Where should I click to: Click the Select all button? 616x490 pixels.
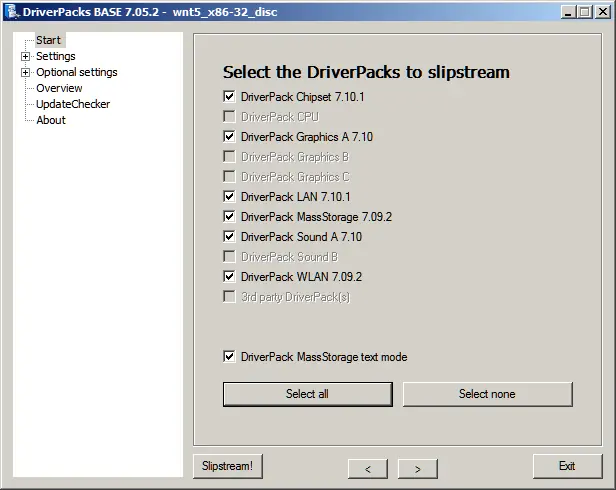click(x=308, y=394)
